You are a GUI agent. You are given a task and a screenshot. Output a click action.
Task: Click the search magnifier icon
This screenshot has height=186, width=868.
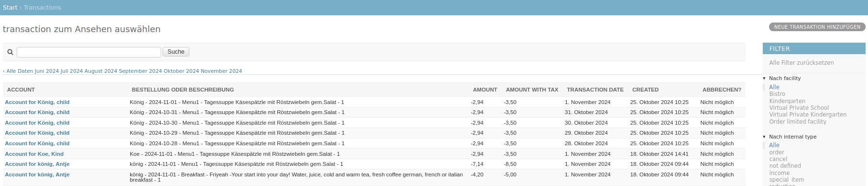click(x=10, y=52)
